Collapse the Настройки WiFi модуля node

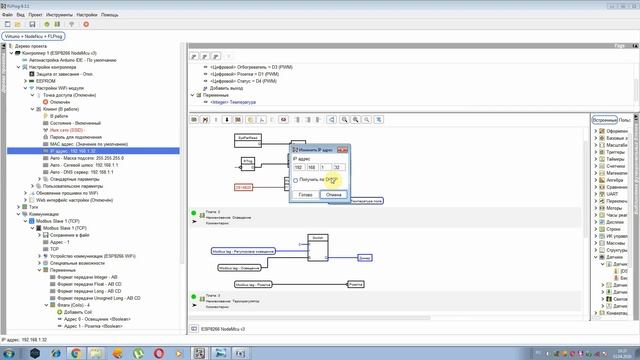pos(25,88)
